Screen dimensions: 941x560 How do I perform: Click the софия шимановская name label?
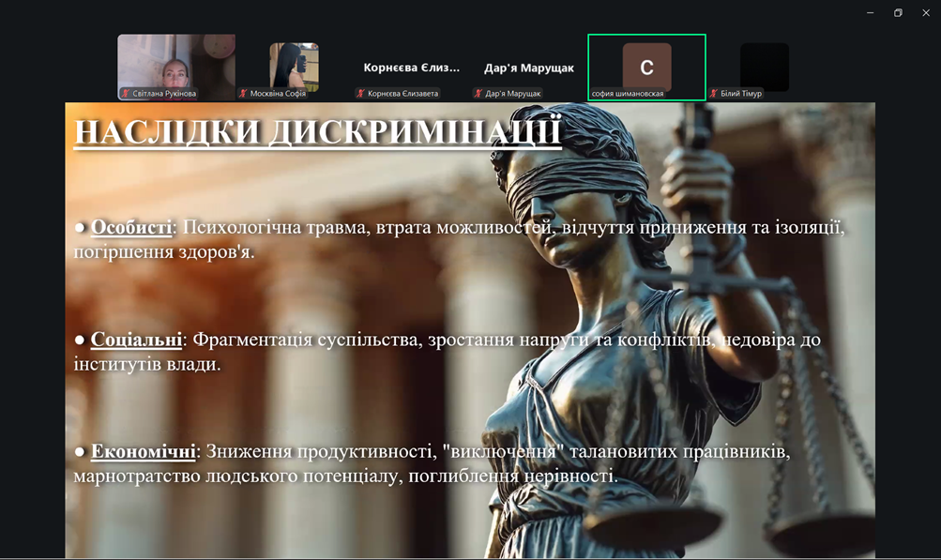628,94
